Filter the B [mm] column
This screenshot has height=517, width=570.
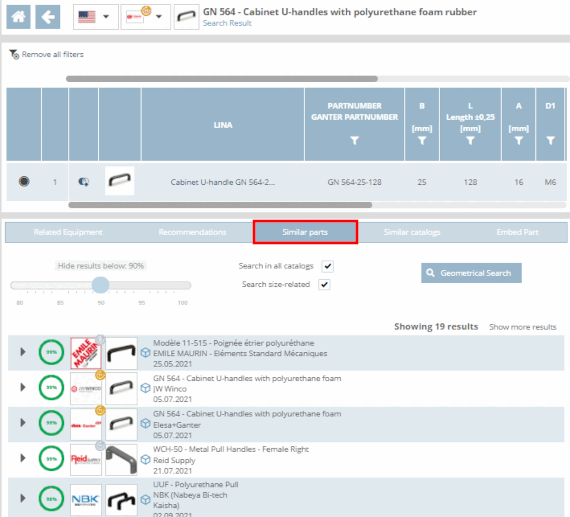point(422,140)
